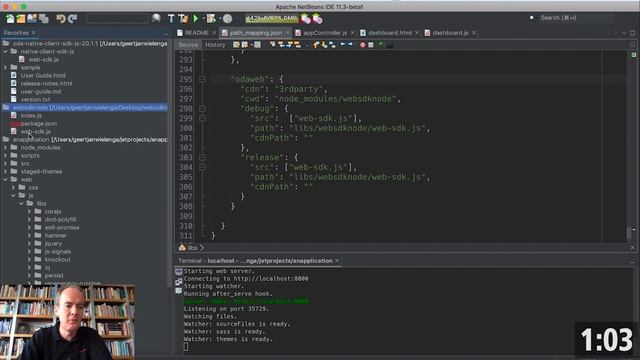Click the Back navigation editor icon
This screenshot has height=360, width=640.
244,44
